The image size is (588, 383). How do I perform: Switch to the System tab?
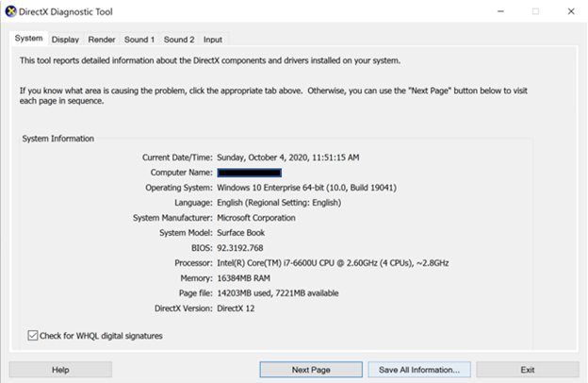pyautogui.click(x=28, y=39)
